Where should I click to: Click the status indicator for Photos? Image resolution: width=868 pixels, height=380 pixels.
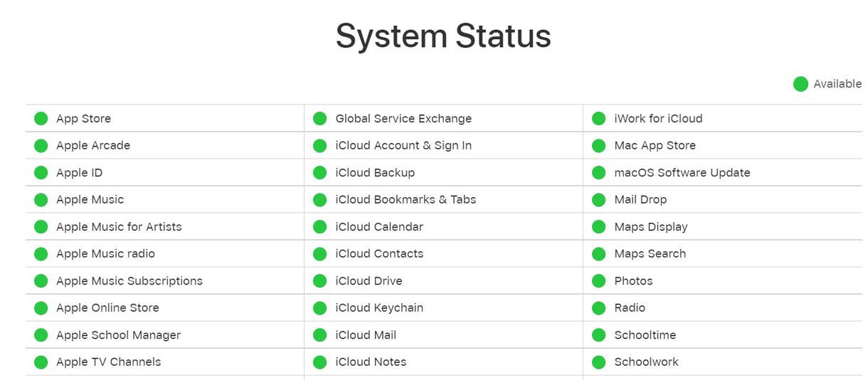click(x=599, y=281)
